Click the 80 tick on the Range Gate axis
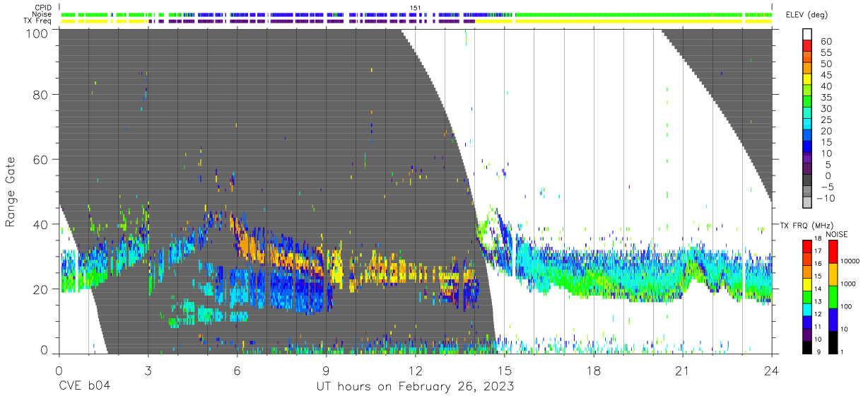Image resolution: width=868 pixels, height=401 pixels. (40, 94)
